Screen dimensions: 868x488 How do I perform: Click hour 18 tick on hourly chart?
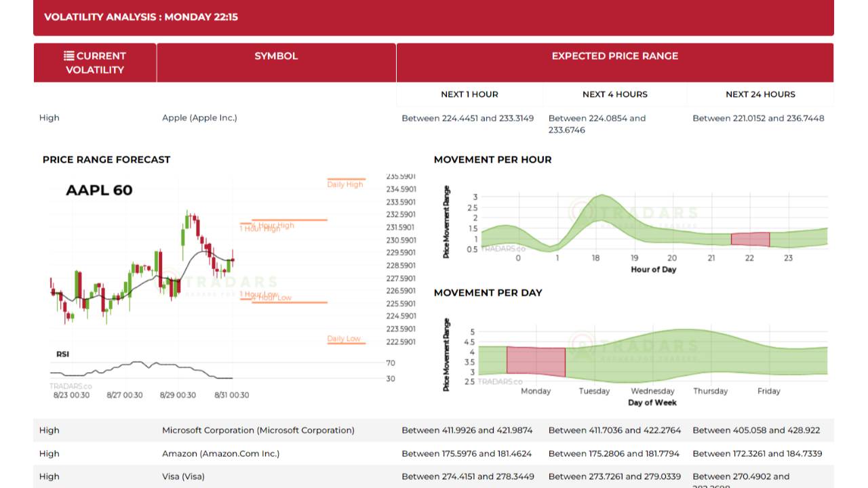click(595, 258)
